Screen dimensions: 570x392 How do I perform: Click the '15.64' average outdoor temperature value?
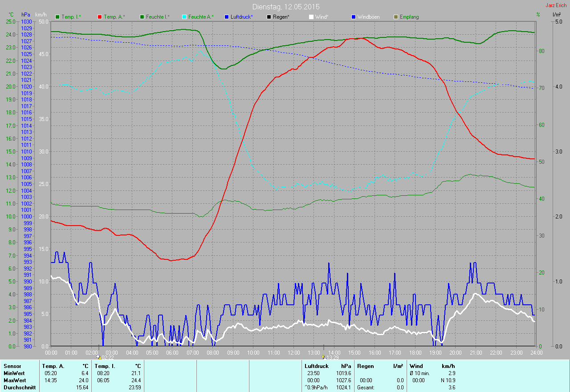click(x=82, y=388)
